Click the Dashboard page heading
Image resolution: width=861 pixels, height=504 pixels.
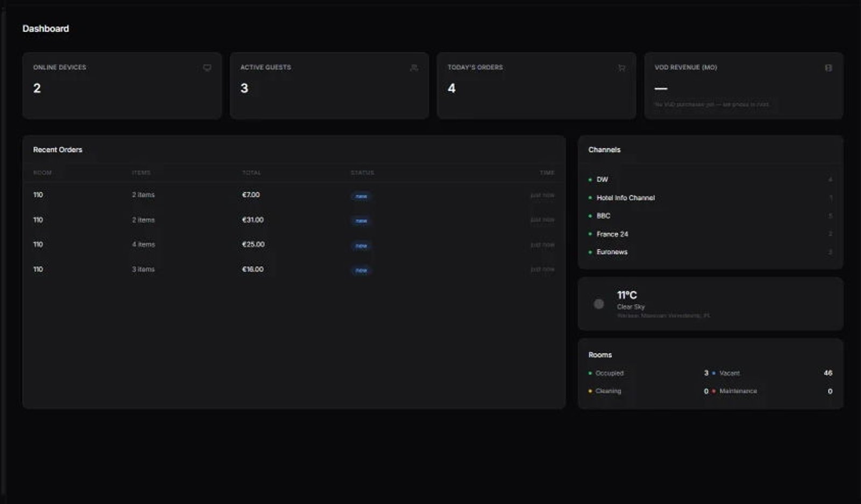click(46, 29)
